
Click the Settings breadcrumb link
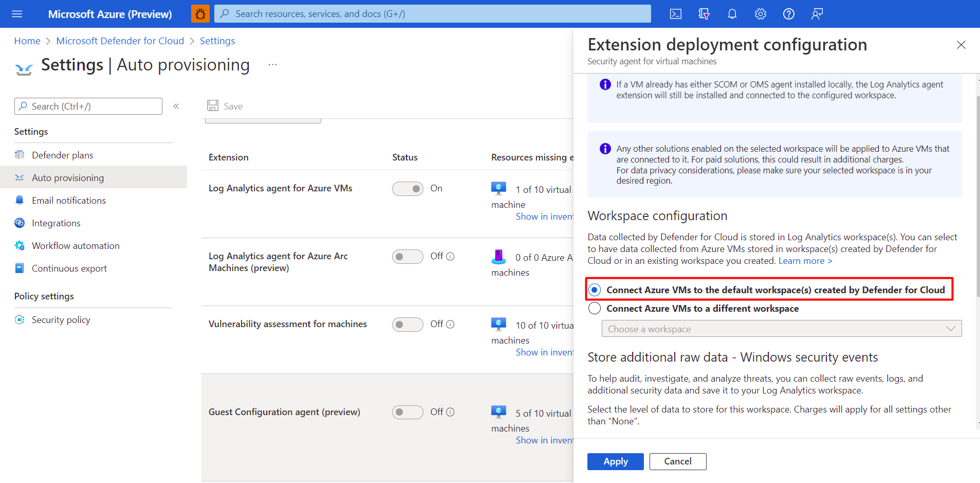click(x=217, y=41)
